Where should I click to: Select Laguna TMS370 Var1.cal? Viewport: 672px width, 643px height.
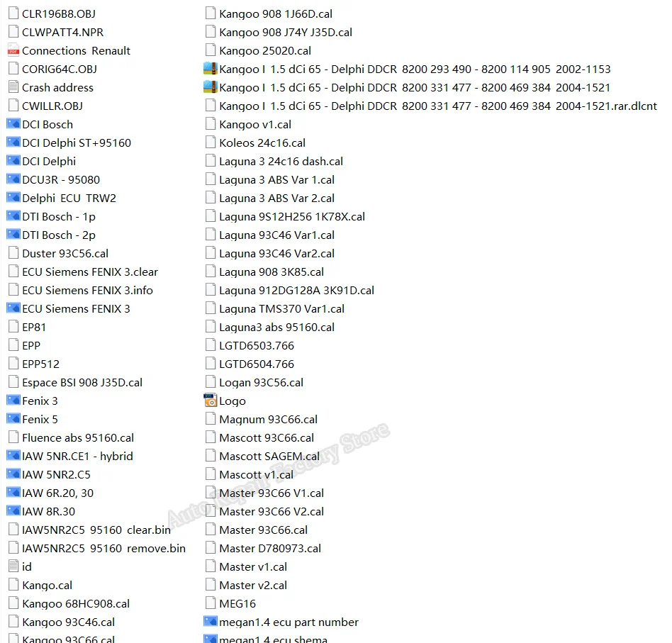(x=275, y=308)
